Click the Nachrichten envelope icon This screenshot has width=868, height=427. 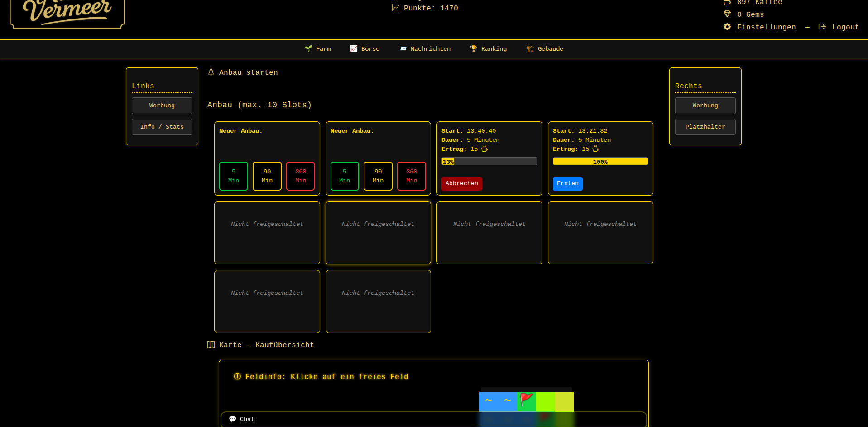[x=403, y=48]
